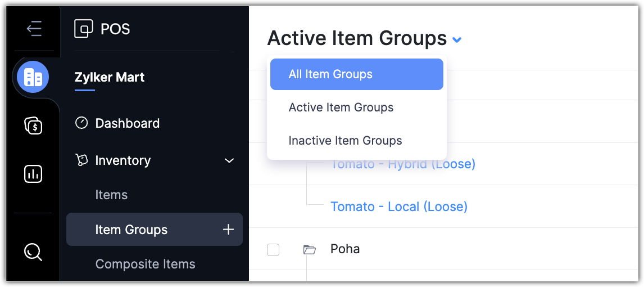
Task: Click the POS app logo icon
Action: click(x=84, y=29)
